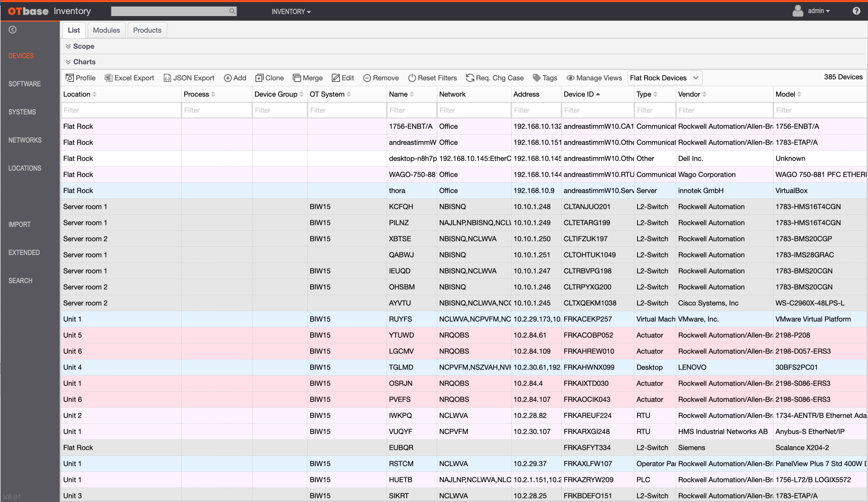The height and width of the screenshot is (502, 868).
Task: Click the Merge toolbar button
Action: point(308,78)
